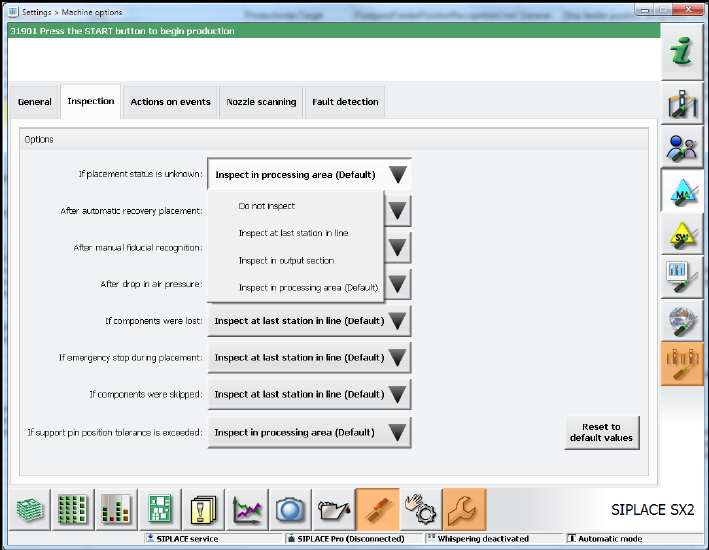Screen dimensions: 709x550
Task: Open the green circuit board layout icon
Action: (x=160, y=509)
